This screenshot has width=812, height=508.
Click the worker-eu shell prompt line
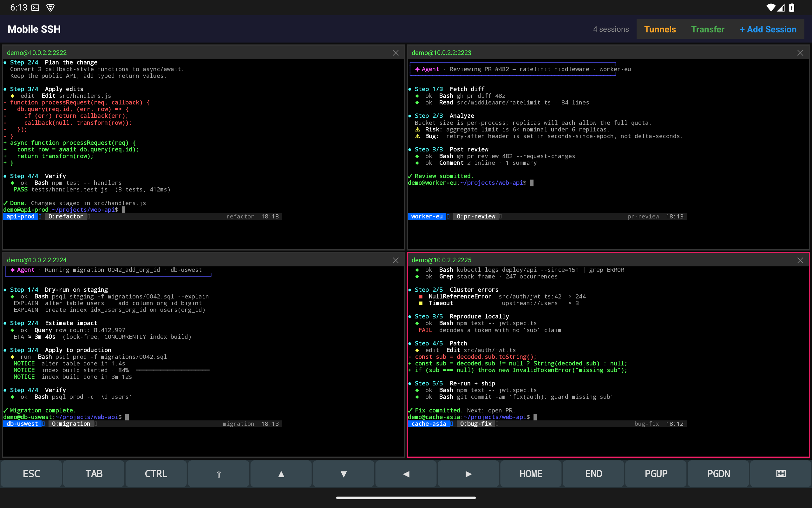[470, 183]
